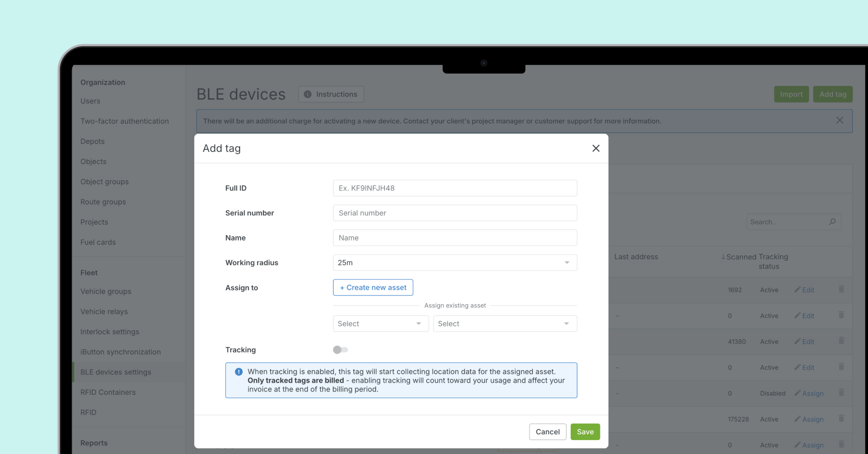Open iButton synchronization in the sidebar
Image resolution: width=868 pixels, height=454 pixels.
(x=121, y=352)
